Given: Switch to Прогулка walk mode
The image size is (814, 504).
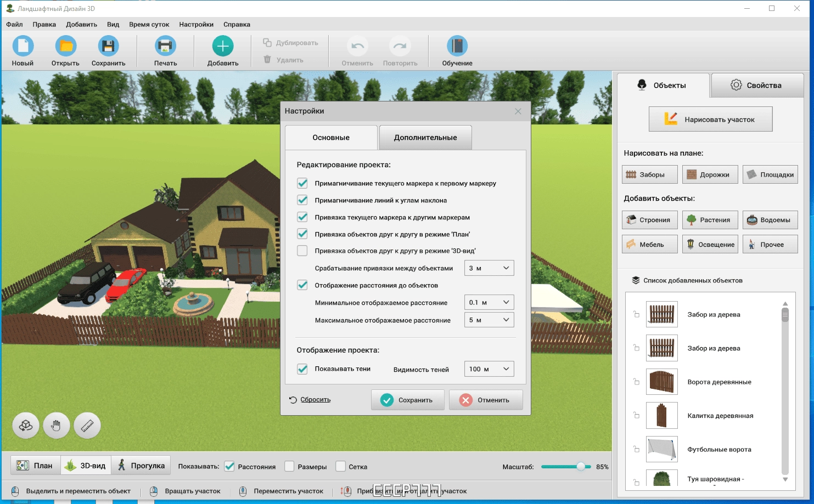Looking at the screenshot, I should [141, 466].
